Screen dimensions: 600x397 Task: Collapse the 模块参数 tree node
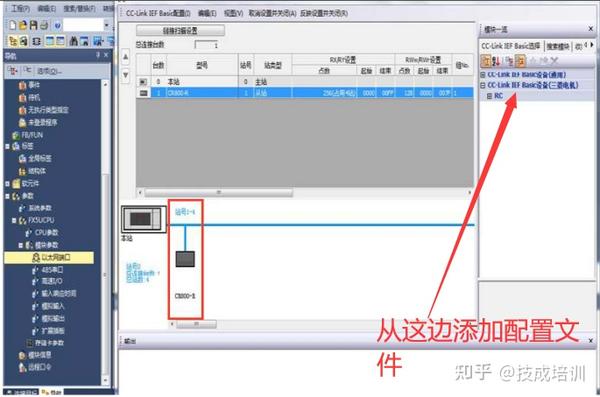point(21,245)
